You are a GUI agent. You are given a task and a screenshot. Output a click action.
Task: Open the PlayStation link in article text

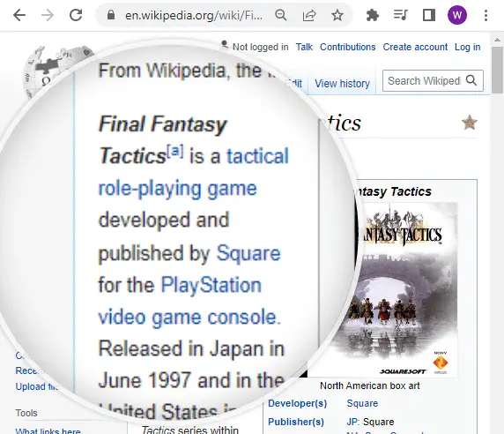point(211,286)
